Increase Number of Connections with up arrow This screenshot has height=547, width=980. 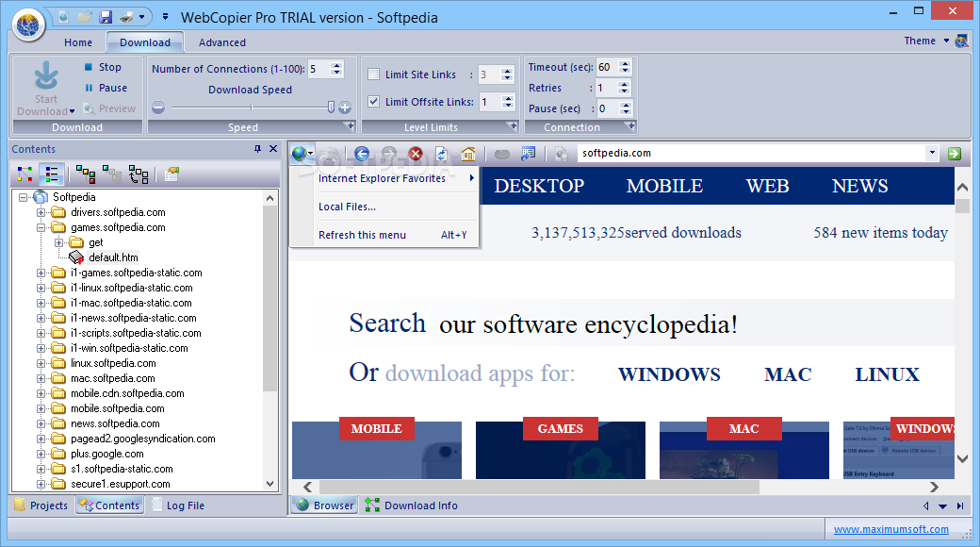pos(337,65)
